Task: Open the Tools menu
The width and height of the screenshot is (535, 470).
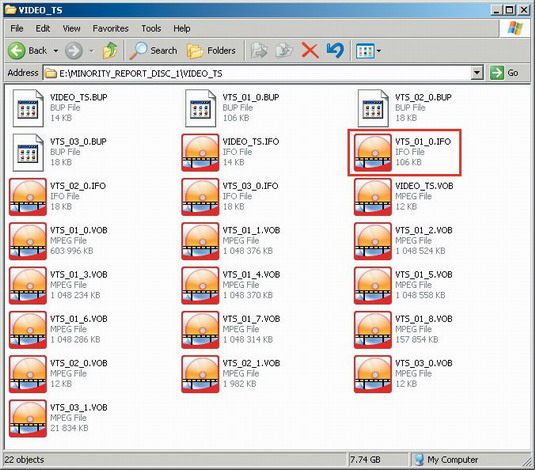Action: 151,28
